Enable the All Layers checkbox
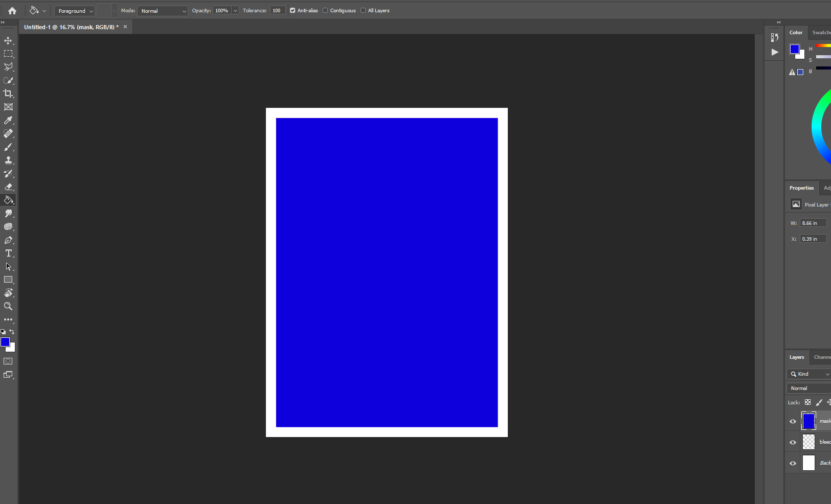Screen dimensions: 831x504 [363, 10]
